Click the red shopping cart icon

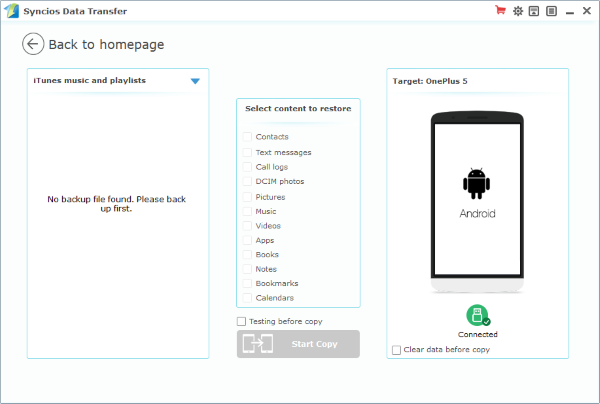tap(500, 11)
